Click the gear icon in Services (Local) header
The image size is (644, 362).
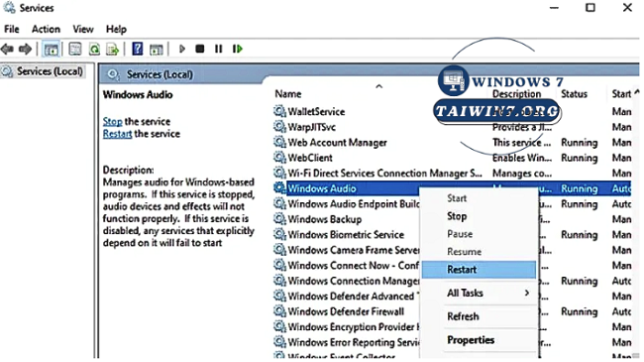click(113, 74)
